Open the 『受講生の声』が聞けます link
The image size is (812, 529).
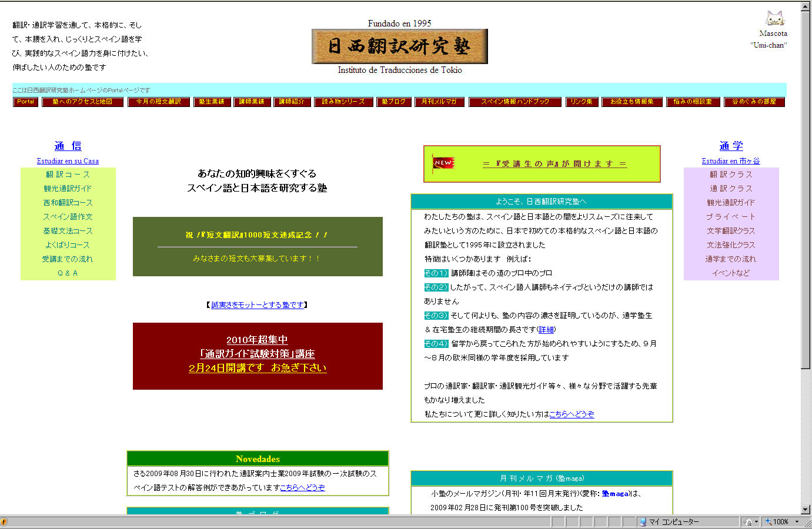[x=555, y=164]
